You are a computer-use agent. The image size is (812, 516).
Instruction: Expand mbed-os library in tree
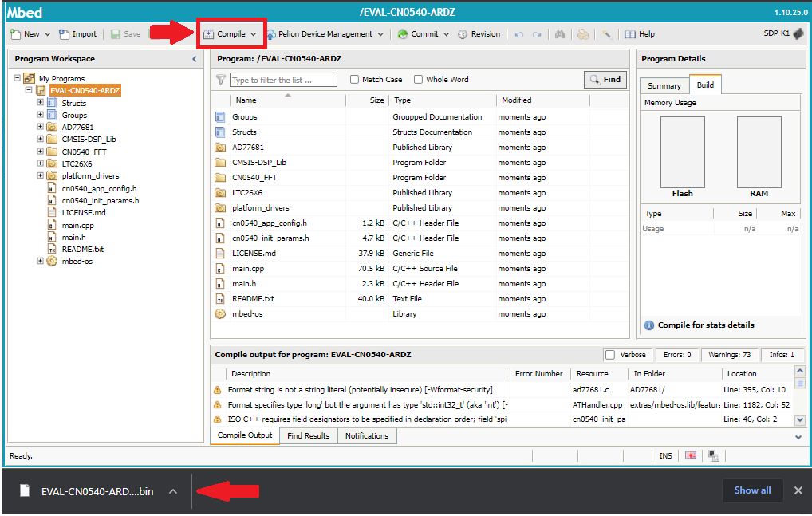[x=40, y=261]
